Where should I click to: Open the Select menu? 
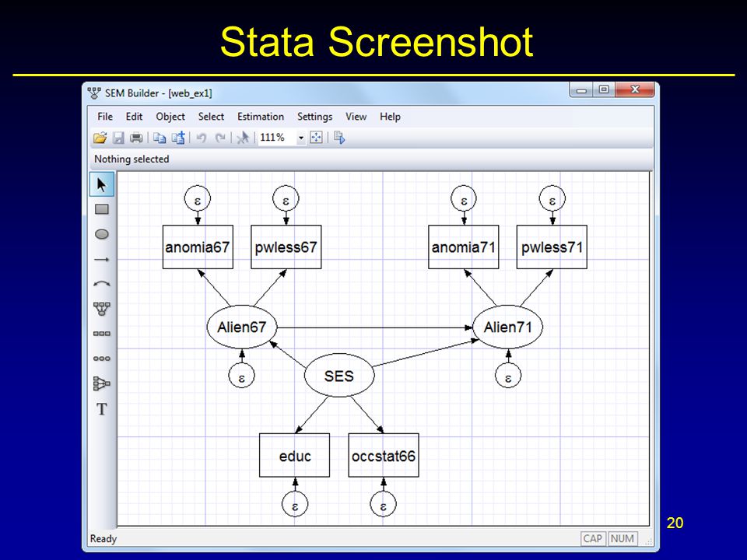[211, 117]
